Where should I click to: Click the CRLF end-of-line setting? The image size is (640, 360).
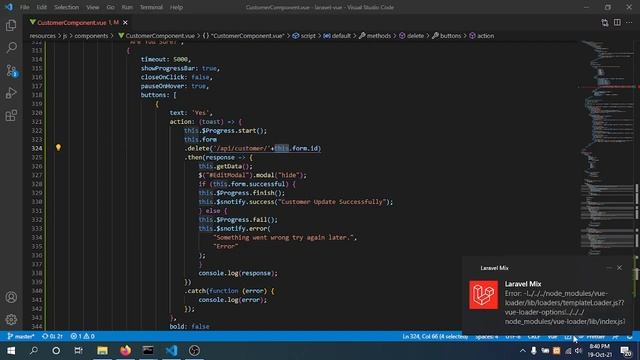tap(534, 336)
